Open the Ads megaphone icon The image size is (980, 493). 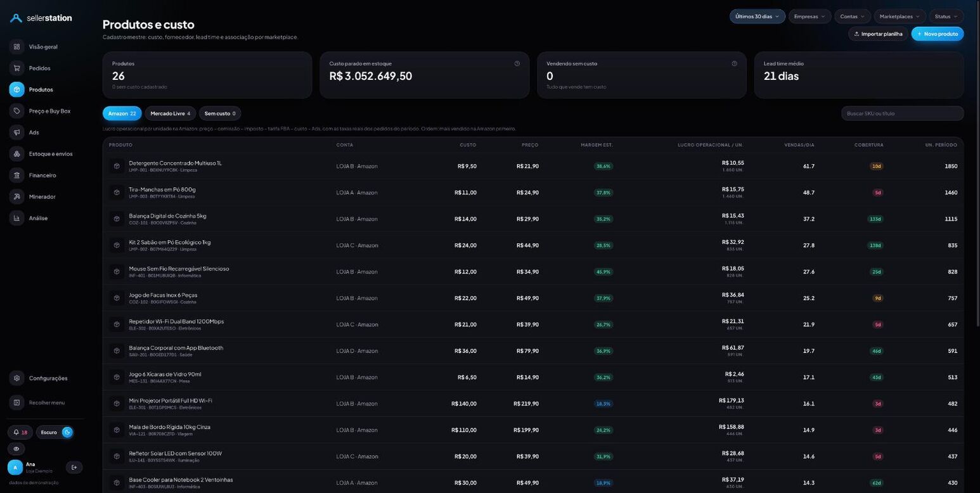coord(16,132)
